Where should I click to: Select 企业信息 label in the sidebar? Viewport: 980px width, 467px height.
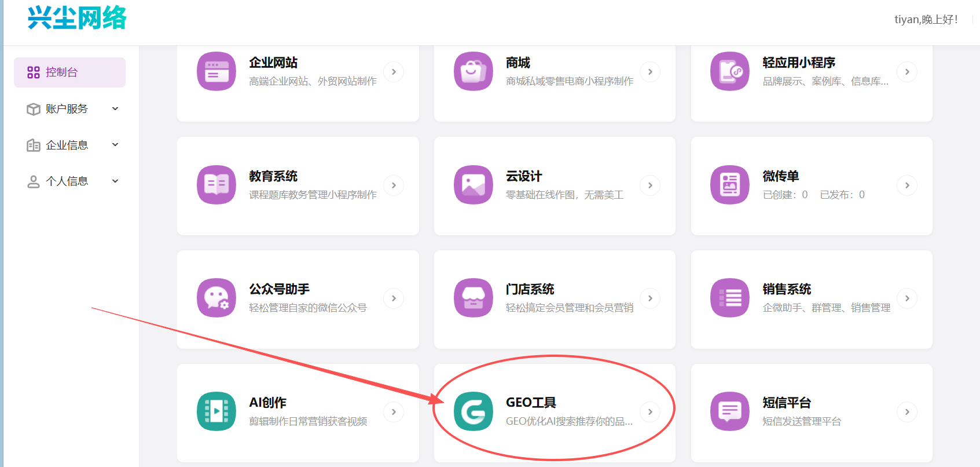(x=67, y=145)
